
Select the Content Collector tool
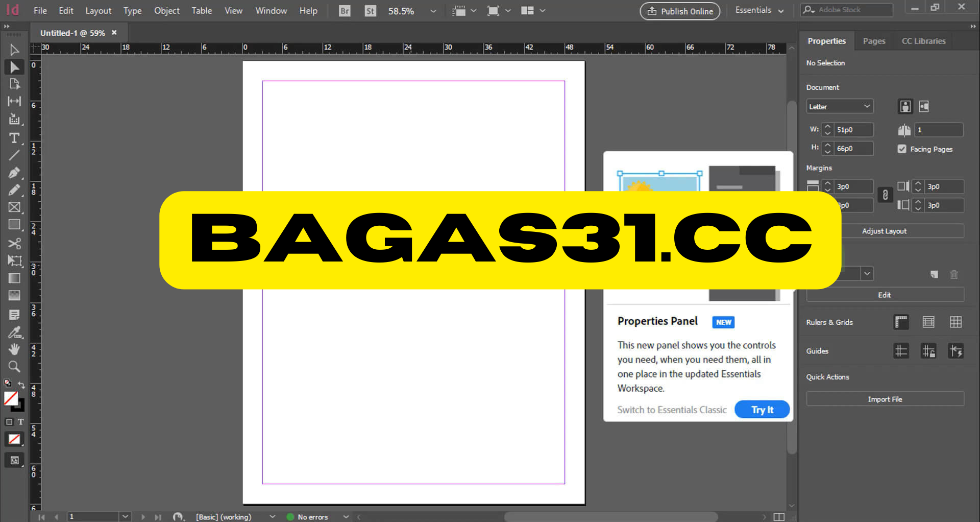(x=14, y=119)
